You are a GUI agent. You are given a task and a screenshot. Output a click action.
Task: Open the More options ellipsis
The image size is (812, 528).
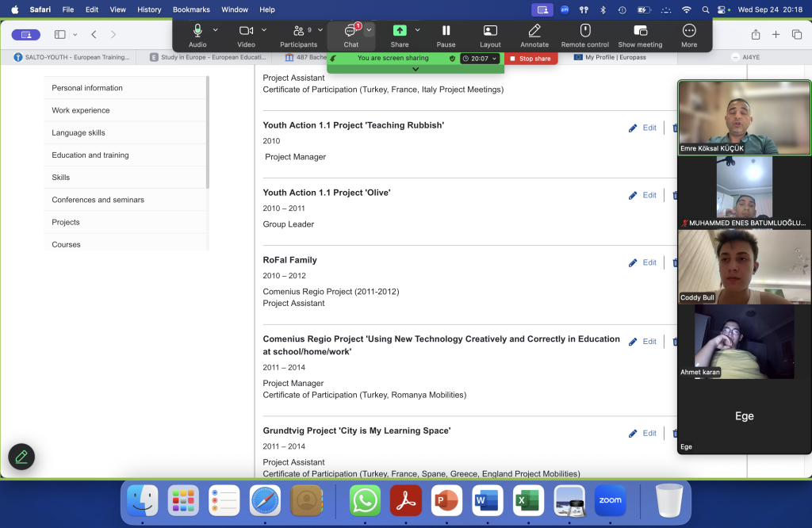689,31
